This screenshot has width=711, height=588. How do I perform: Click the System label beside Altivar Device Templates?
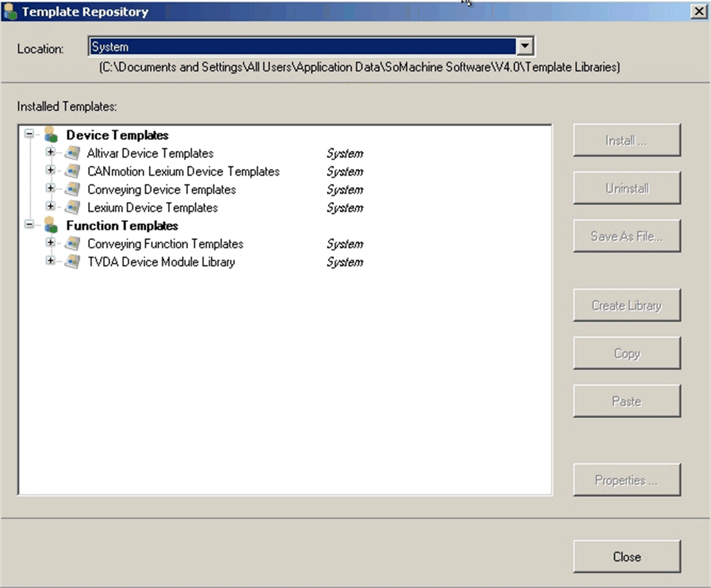click(x=345, y=154)
